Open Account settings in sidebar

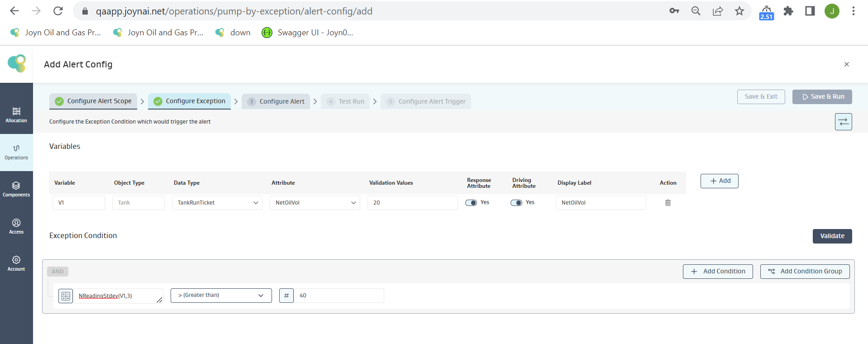click(16, 263)
